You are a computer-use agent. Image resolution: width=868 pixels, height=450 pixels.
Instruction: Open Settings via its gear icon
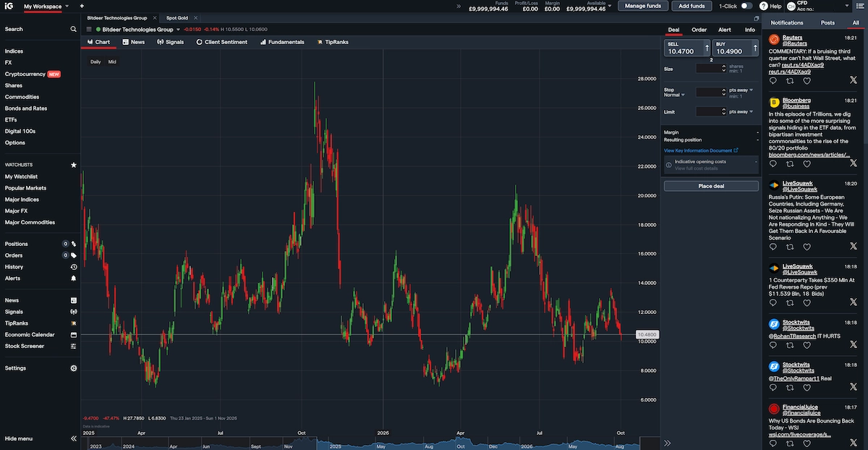[x=74, y=368]
